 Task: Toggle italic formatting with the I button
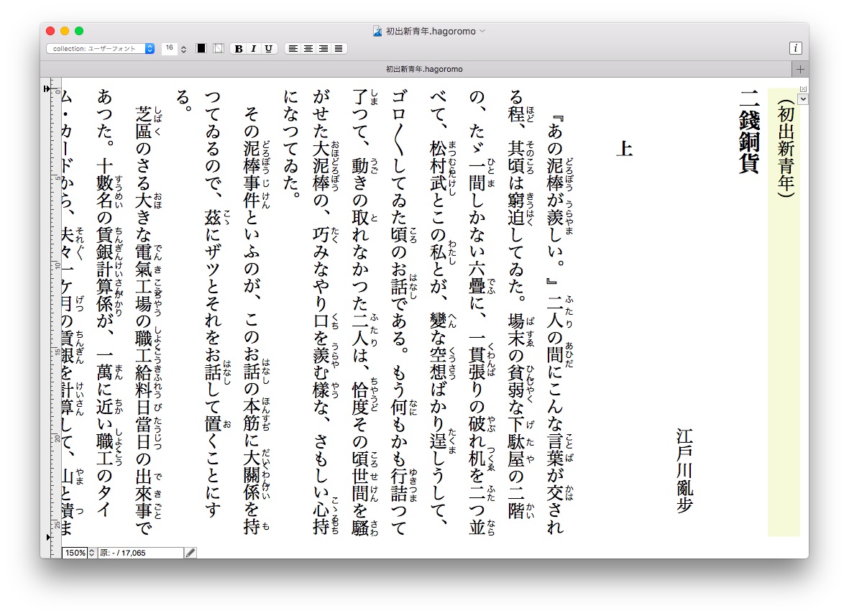tap(253, 49)
